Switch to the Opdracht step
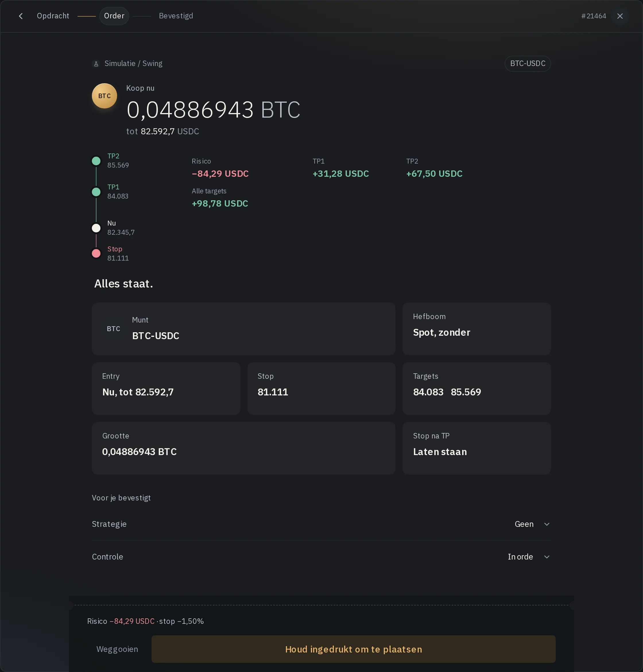 coord(53,16)
